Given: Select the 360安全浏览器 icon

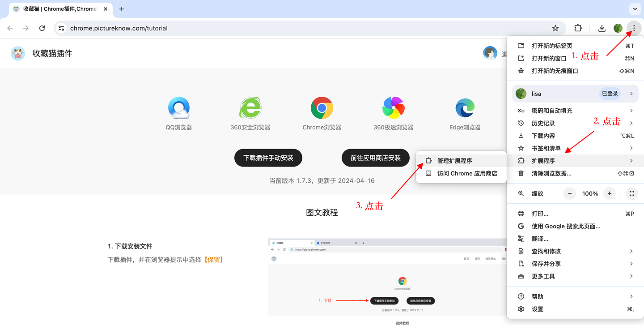Looking at the screenshot, I should 250,108.
